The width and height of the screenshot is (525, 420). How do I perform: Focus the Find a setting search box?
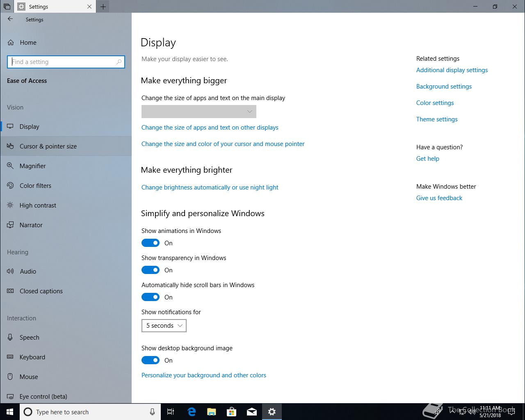(x=66, y=62)
